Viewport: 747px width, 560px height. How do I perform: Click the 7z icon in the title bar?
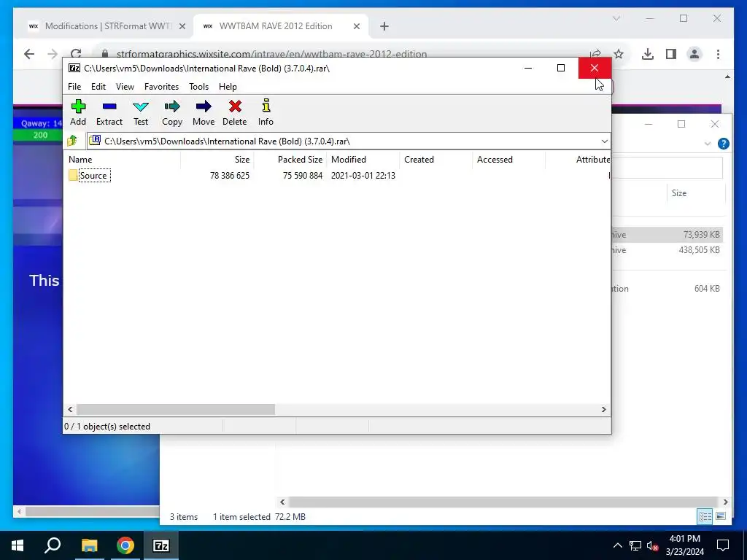tap(74, 68)
